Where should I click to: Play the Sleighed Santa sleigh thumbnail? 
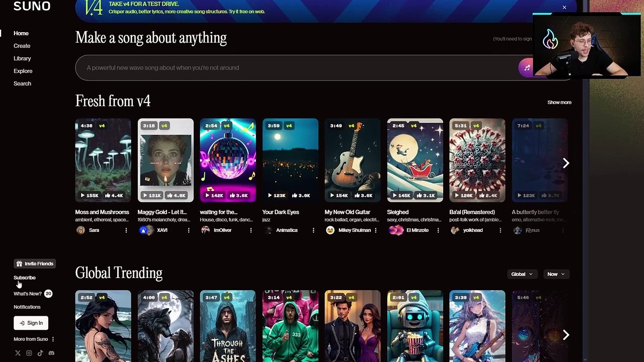(415, 160)
